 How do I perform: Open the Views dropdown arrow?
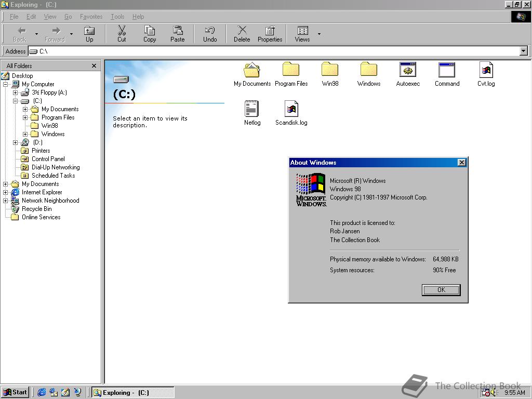(320, 34)
